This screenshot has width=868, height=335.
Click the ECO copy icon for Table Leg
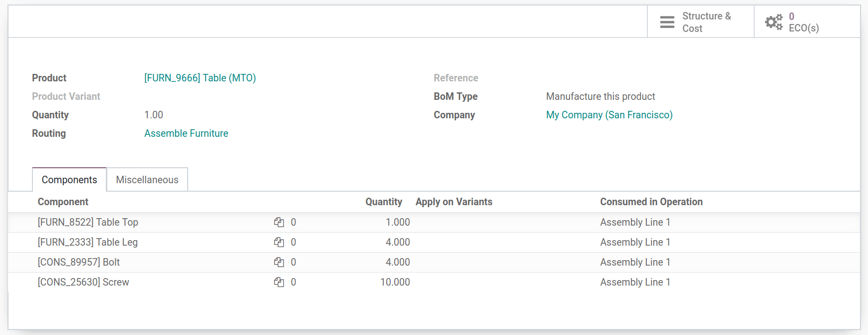[x=279, y=242]
